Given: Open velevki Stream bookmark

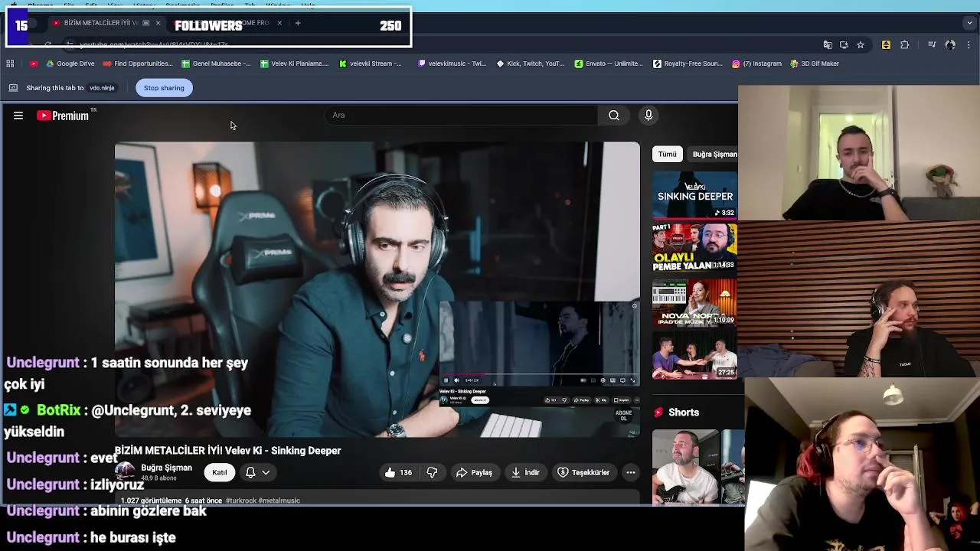Looking at the screenshot, I should [371, 64].
